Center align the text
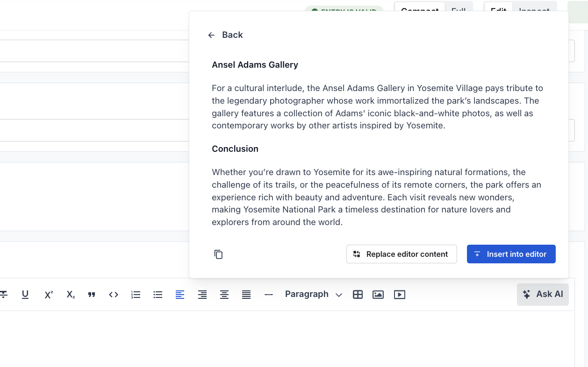The height and width of the screenshot is (367, 588). click(224, 294)
